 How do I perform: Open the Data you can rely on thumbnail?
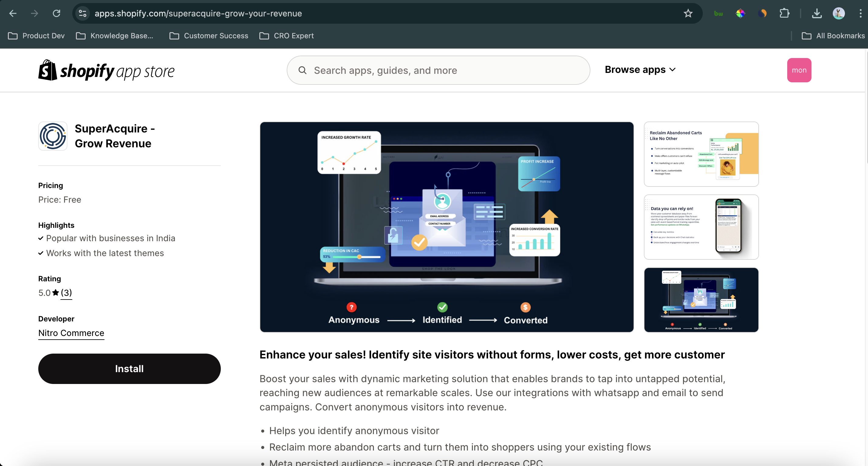tap(701, 227)
